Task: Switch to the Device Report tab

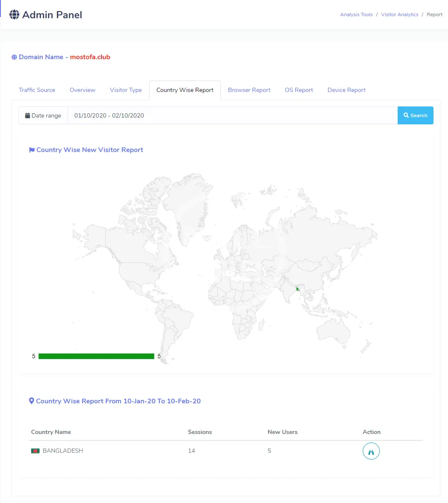Action: click(x=346, y=90)
